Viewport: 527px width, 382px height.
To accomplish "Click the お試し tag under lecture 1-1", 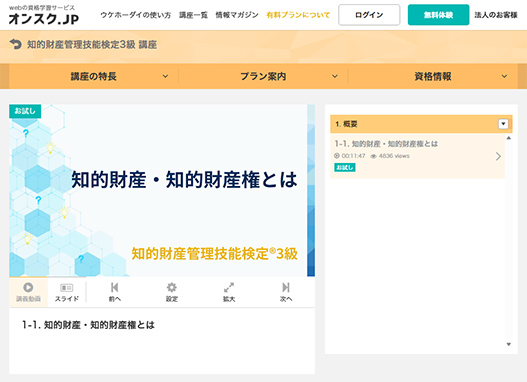I will pos(345,167).
